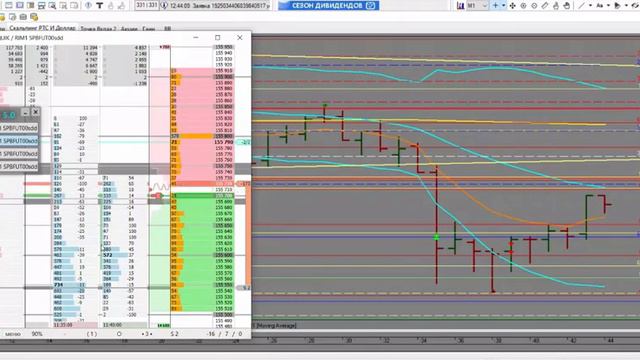
Task: Click the СЕЗОН ДИВИДЕНДОВ banner
Action: (x=329, y=5)
